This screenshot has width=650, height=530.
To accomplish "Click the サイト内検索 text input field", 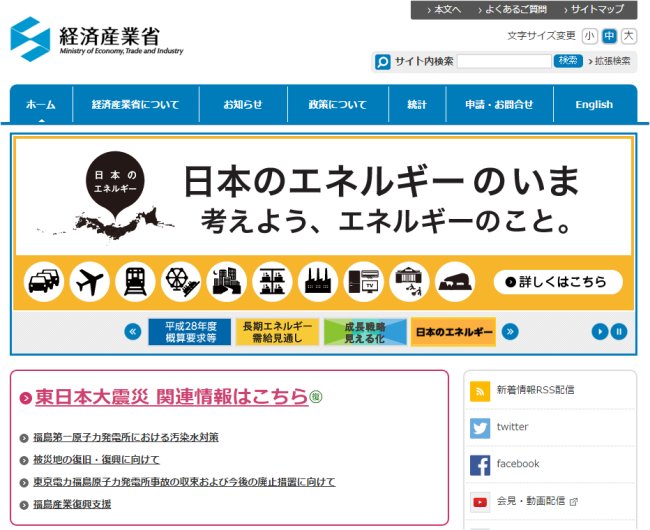I will point(504,61).
